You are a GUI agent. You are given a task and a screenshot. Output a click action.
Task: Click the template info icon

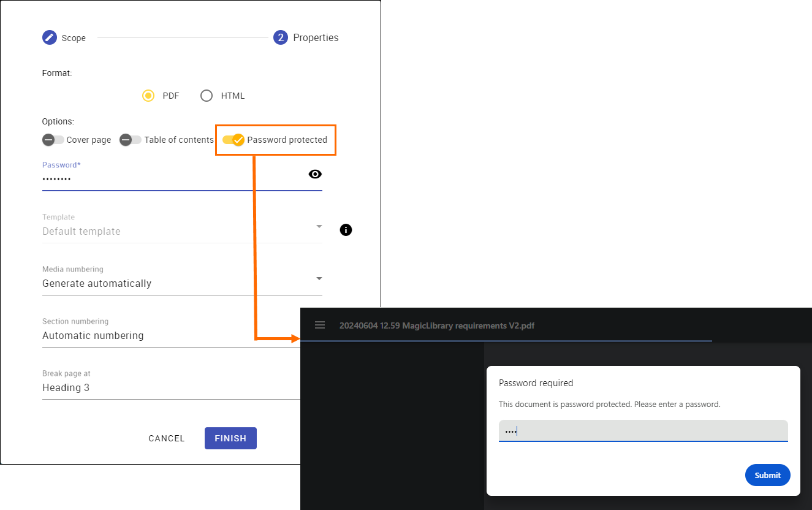point(346,230)
